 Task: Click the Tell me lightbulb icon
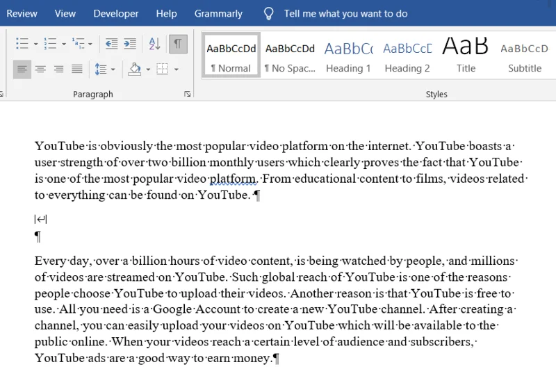[x=269, y=13]
